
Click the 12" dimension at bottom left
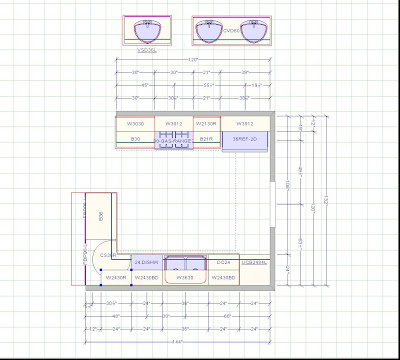tap(93, 329)
